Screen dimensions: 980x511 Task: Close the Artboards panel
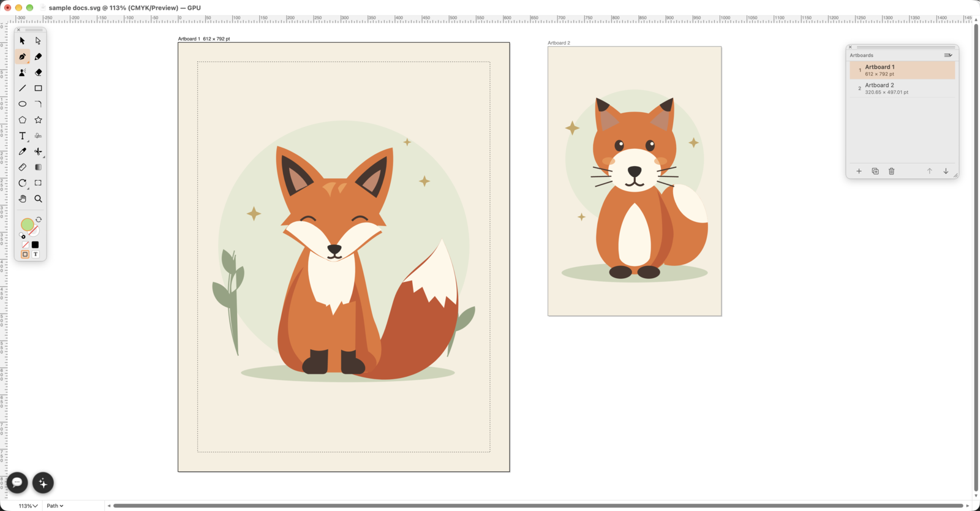coord(850,47)
